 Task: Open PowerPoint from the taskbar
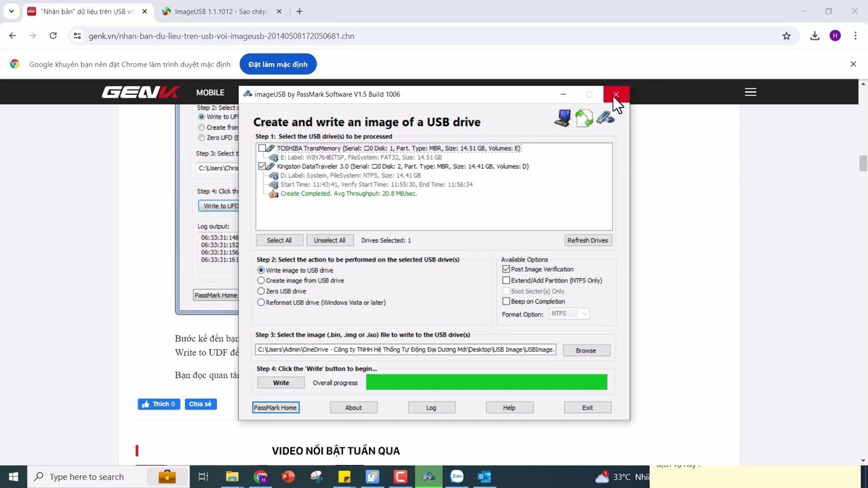[x=288, y=476]
